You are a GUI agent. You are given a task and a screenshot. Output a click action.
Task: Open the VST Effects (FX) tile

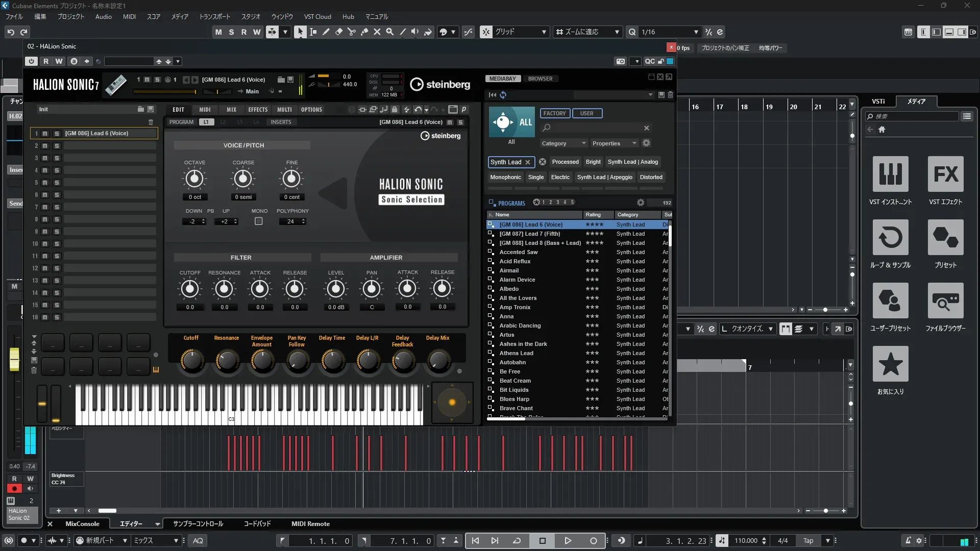(945, 175)
